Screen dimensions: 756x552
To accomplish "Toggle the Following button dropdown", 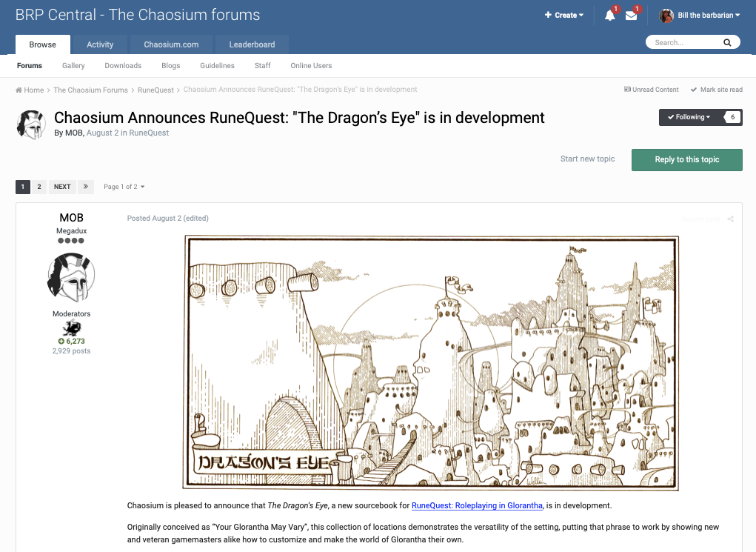I will click(x=689, y=117).
